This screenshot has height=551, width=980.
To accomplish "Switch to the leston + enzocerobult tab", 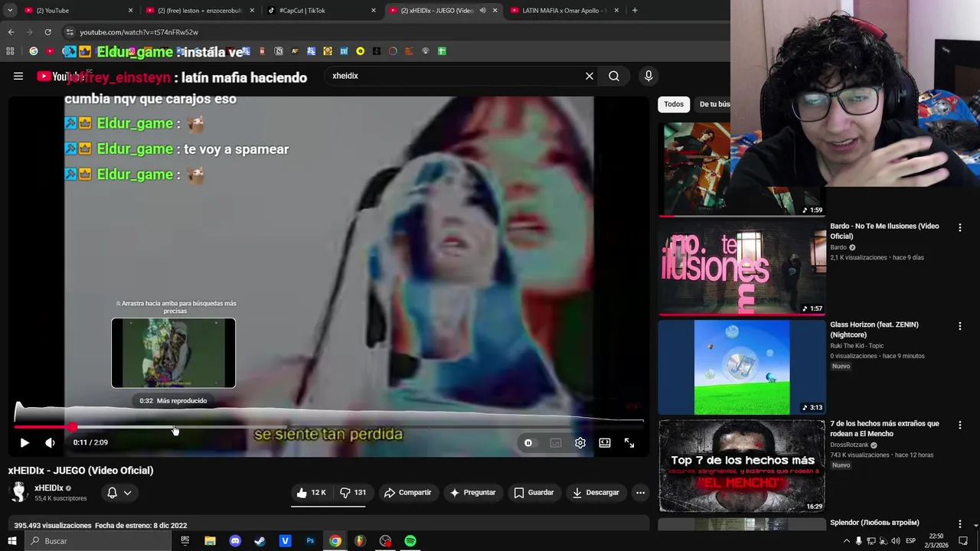I will pos(199,11).
